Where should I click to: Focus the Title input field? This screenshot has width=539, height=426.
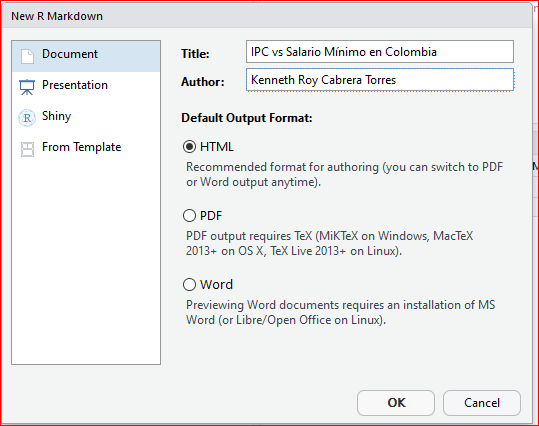coord(380,52)
